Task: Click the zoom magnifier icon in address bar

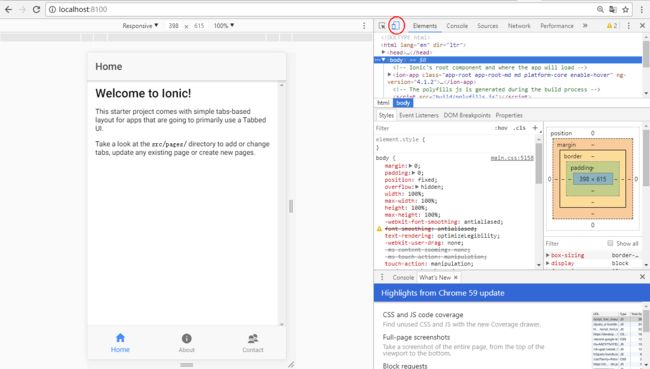Action: point(600,9)
